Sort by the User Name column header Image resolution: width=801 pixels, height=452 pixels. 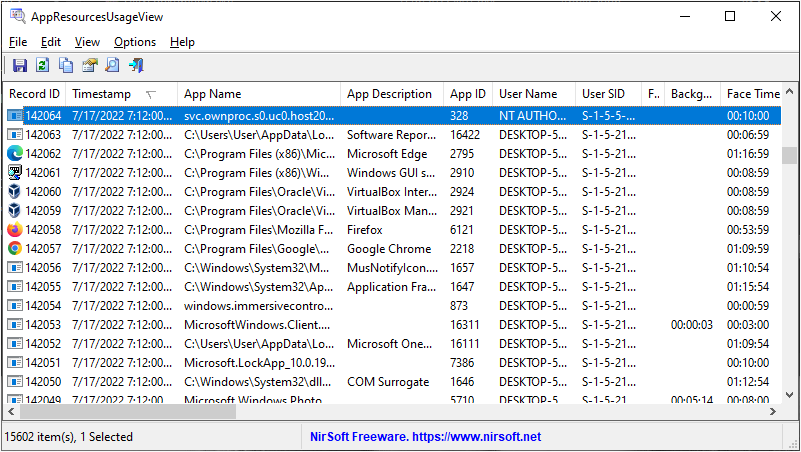tap(534, 94)
